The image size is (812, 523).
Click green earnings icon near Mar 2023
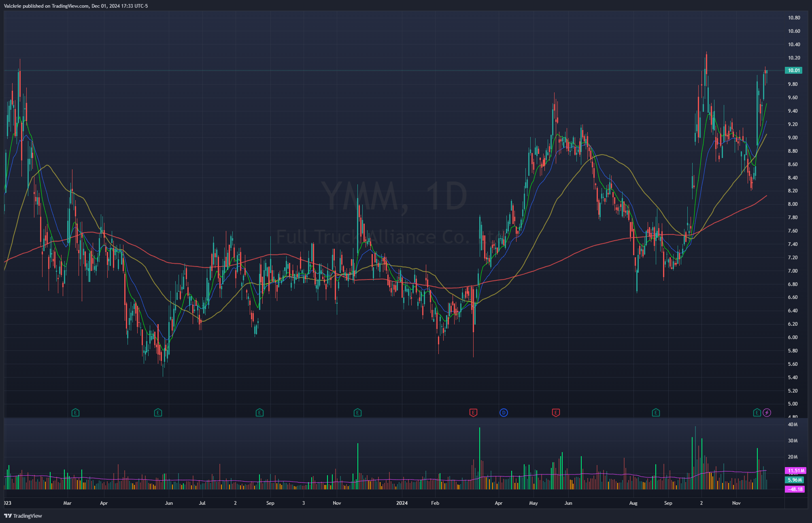coord(75,413)
